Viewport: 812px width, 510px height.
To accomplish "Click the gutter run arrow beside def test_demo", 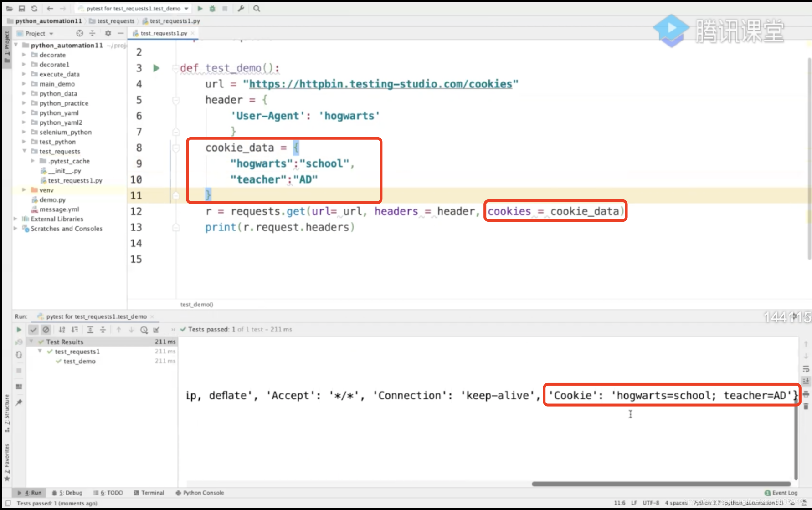I will (x=156, y=68).
